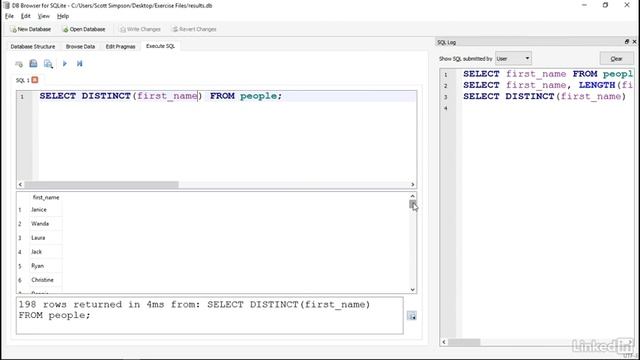
Task: Click the save SQL file icon
Action: [x=49, y=64]
